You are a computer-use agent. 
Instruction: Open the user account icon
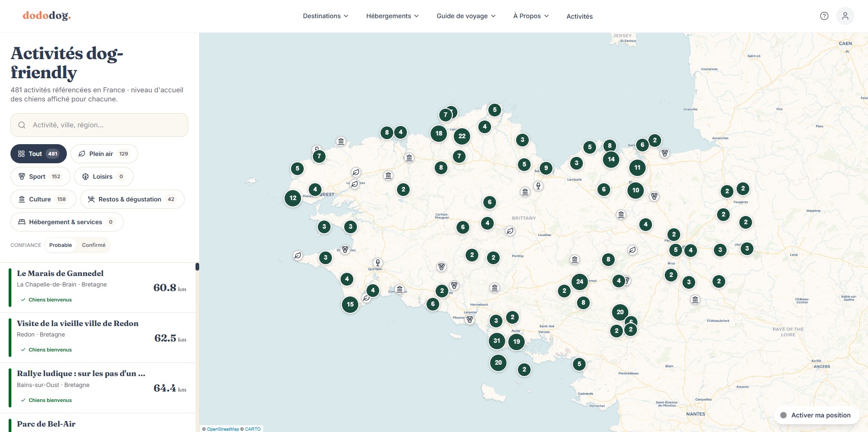[845, 16]
